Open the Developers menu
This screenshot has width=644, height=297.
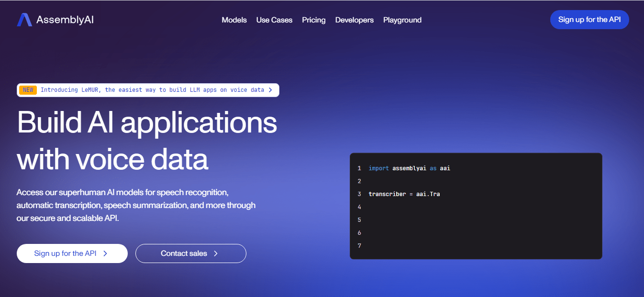pyautogui.click(x=355, y=20)
